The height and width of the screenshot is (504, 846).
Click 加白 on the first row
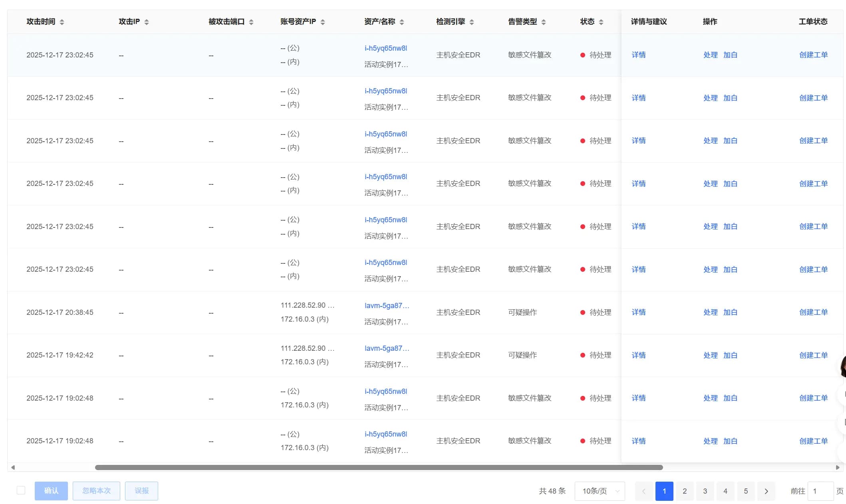[x=730, y=55]
